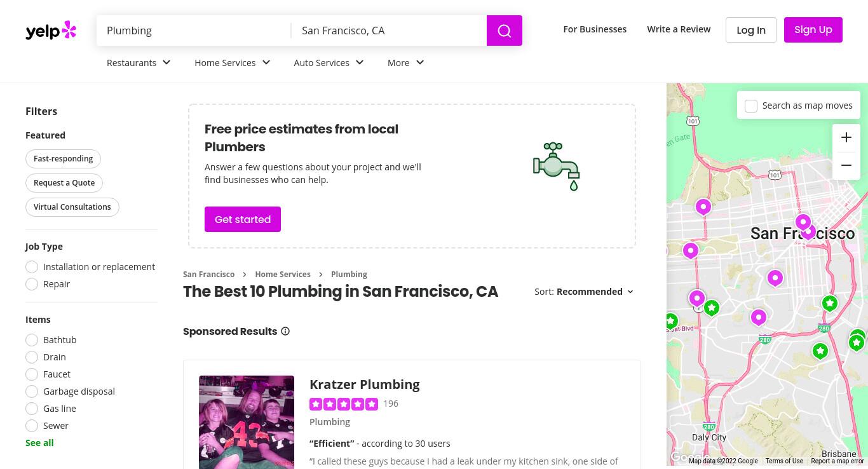The height and width of the screenshot is (469, 868).
Task: Expand the Home Services menu
Action: click(233, 62)
